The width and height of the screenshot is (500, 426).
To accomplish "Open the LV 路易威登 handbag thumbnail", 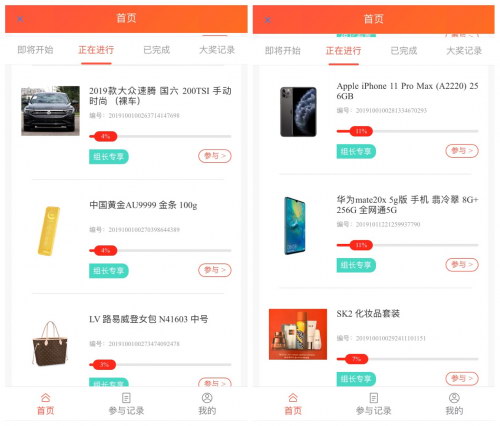I will click(50, 344).
